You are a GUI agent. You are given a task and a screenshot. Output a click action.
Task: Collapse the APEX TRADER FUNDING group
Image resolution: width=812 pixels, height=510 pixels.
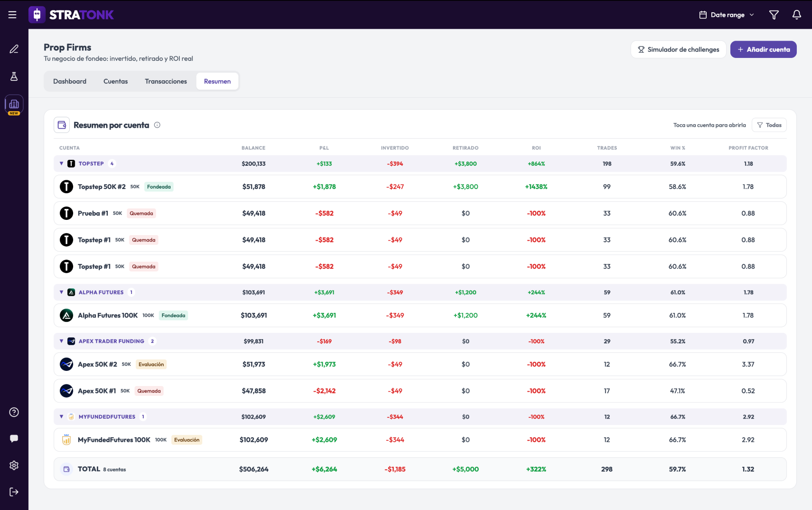coord(61,341)
